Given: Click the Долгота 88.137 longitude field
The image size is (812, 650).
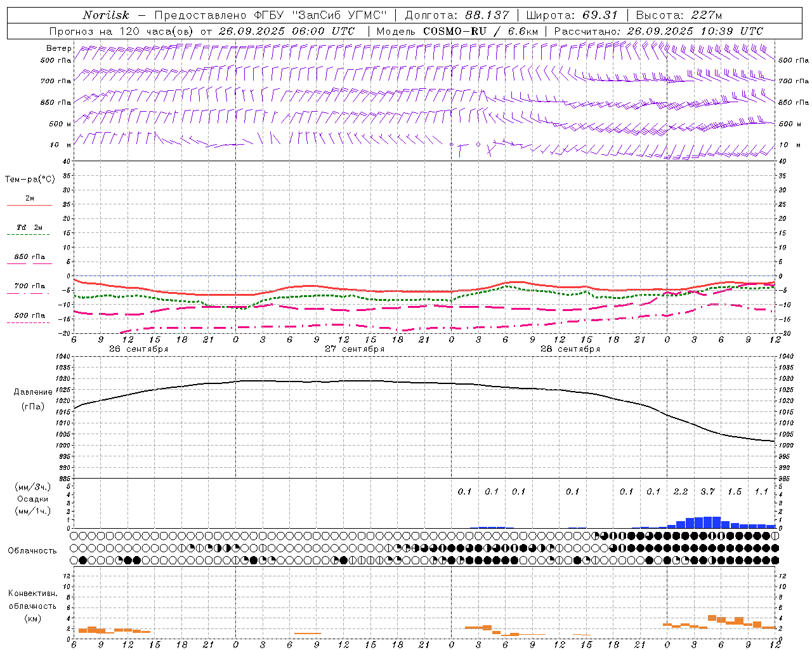Looking at the screenshot, I should (x=457, y=15).
